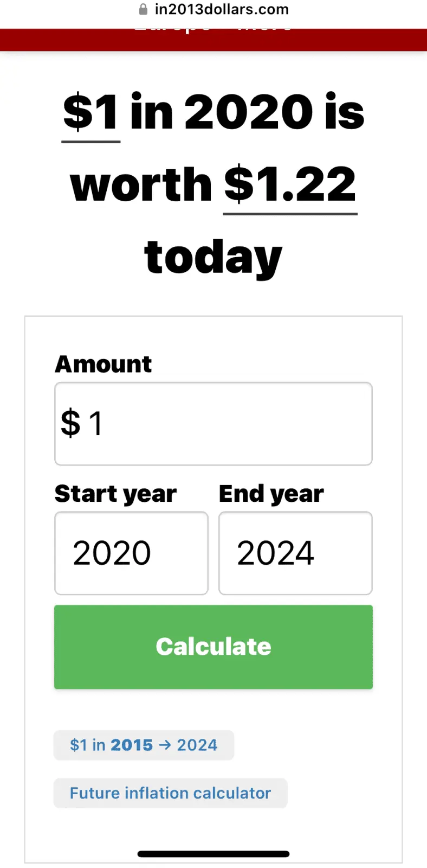Tap the lock icon beside the URL
Image resolution: width=427 pixels, height=868 pixels.
click(143, 9)
